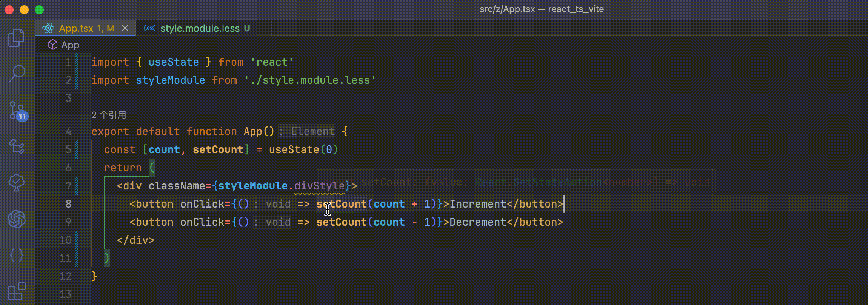The height and width of the screenshot is (305, 868).
Task: Click the "2 个引用" code lens link
Action: 109,115
